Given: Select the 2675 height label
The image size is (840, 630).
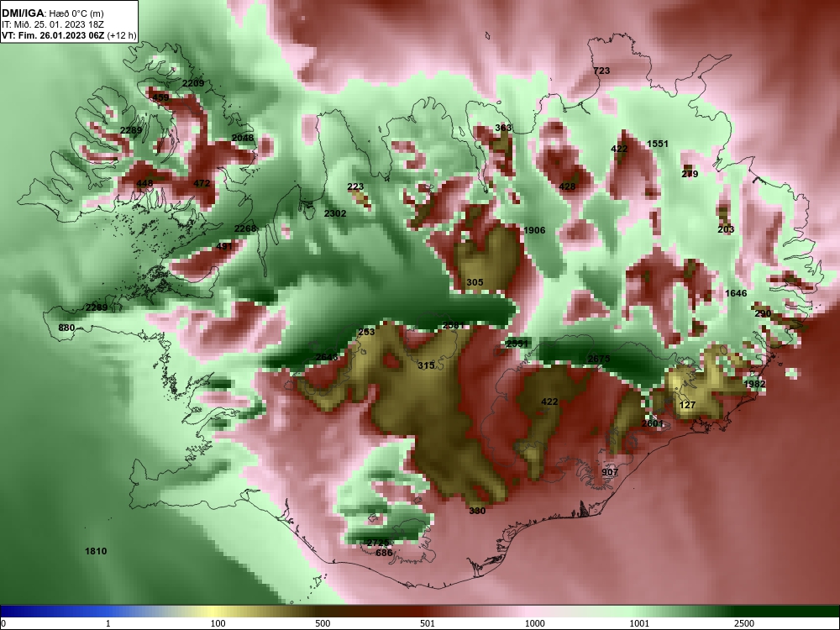Looking at the screenshot, I should [599, 359].
